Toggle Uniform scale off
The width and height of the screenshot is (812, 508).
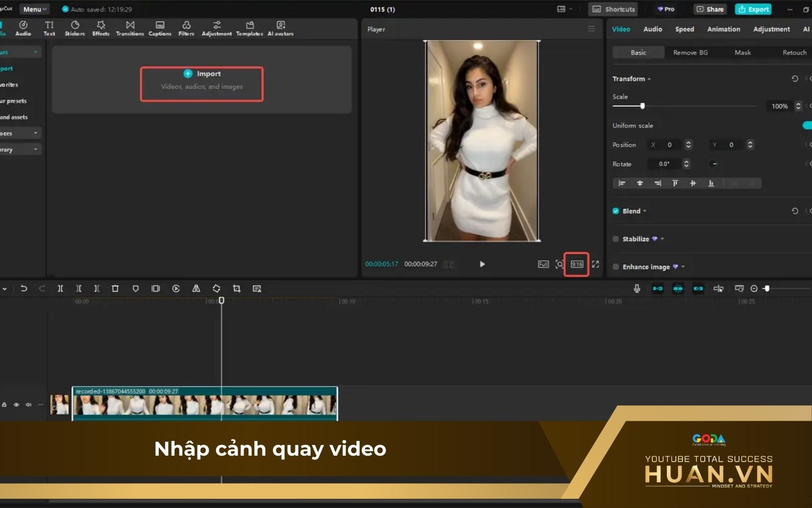(808, 125)
